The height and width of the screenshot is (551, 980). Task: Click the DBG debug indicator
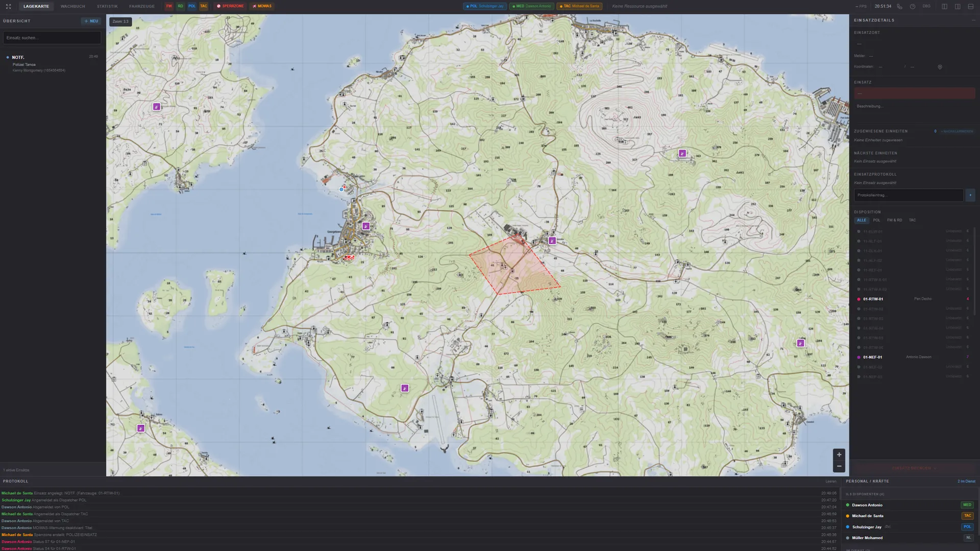(926, 7)
